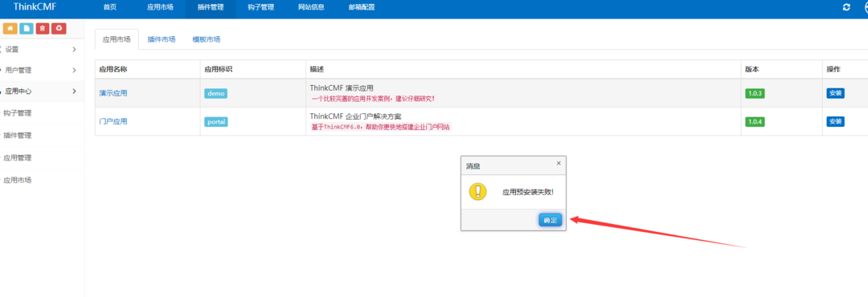Screen dimensions: 868x297
Task: Click the 1.0.4 version badge
Action: click(755, 122)
